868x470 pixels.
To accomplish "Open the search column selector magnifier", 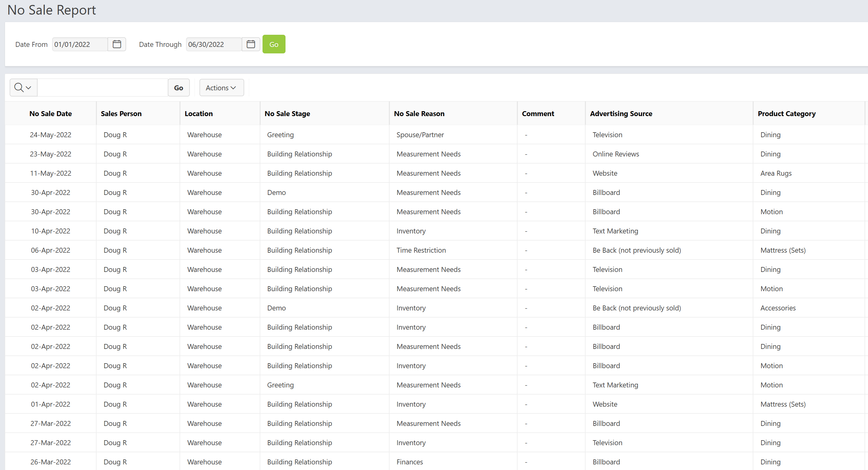I will (23, 88).
